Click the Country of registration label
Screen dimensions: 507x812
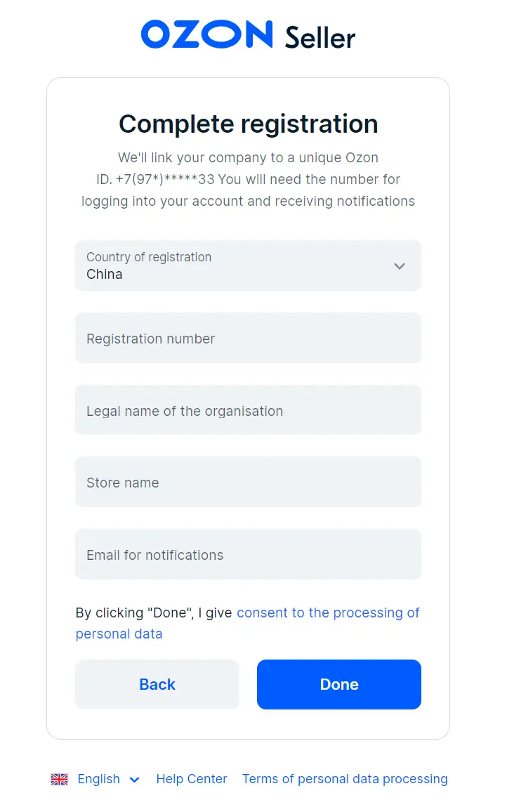[x=149, y=257]
